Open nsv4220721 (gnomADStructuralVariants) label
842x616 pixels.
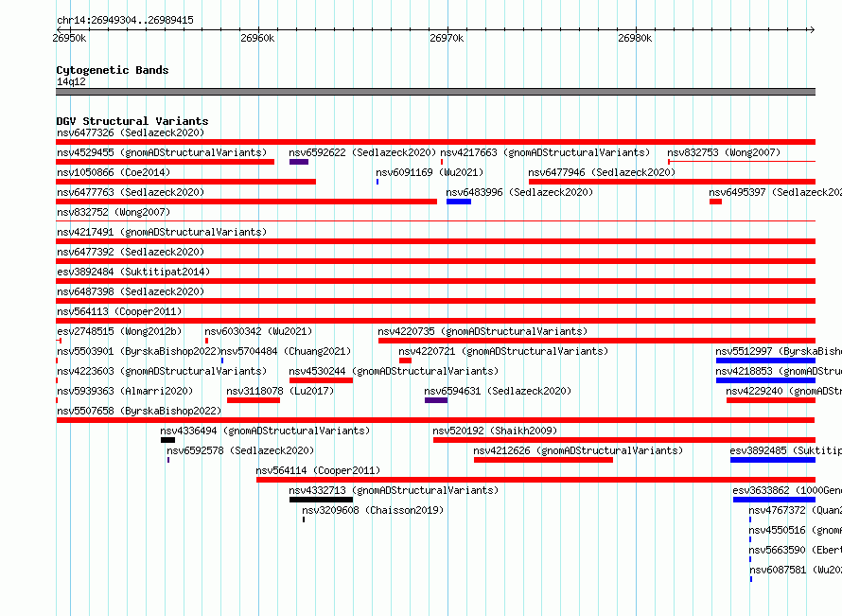click(x=503, y=351)
